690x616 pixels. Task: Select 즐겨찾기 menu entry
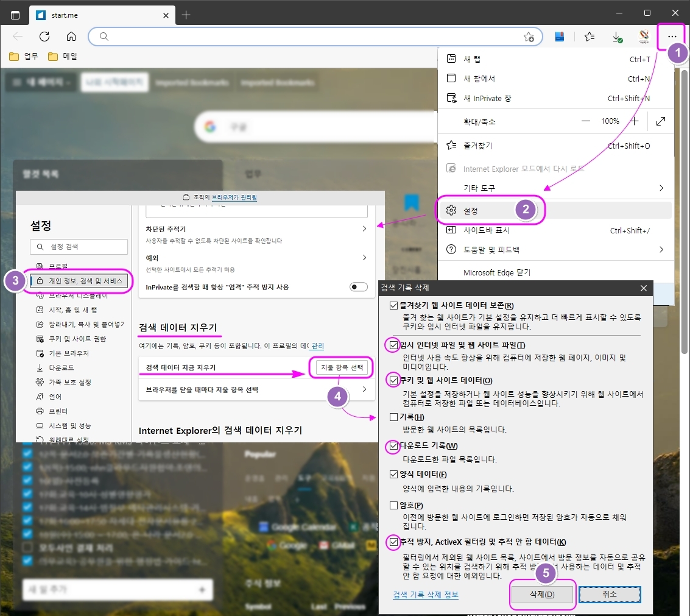click(x=556, y=146)
